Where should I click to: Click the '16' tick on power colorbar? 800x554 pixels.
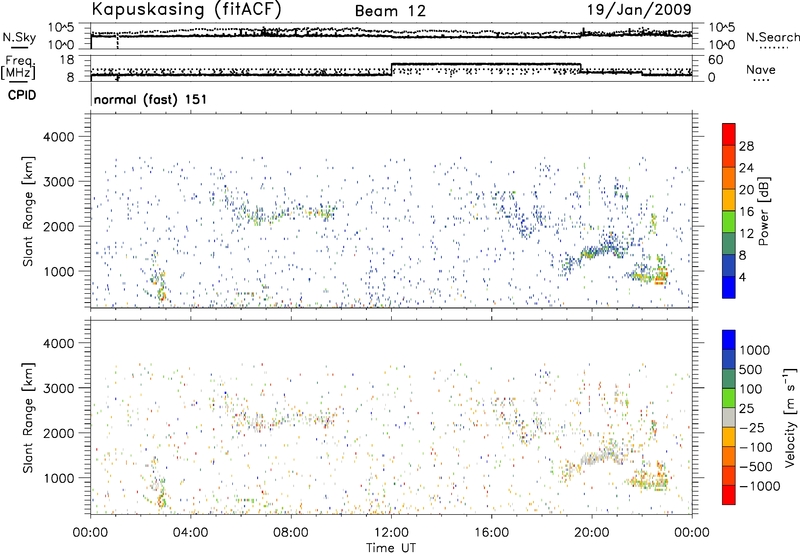[746, 212]
